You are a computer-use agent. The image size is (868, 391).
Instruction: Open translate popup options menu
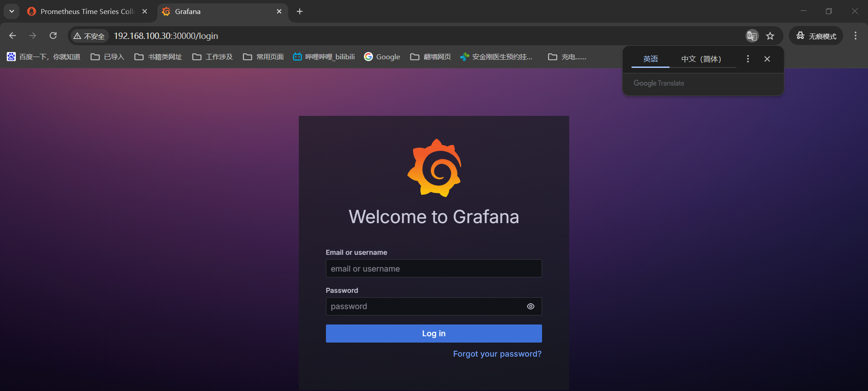pyautogui.click(x=748, y=59)
